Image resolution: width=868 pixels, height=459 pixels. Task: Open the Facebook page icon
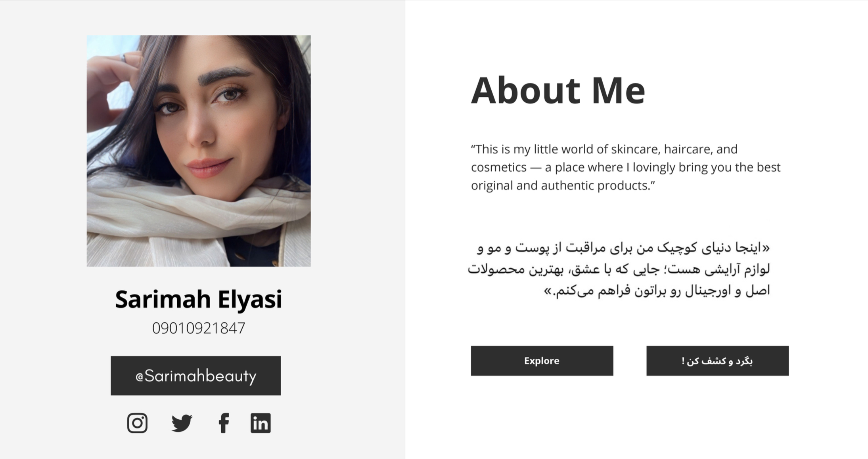click(224, 423)
